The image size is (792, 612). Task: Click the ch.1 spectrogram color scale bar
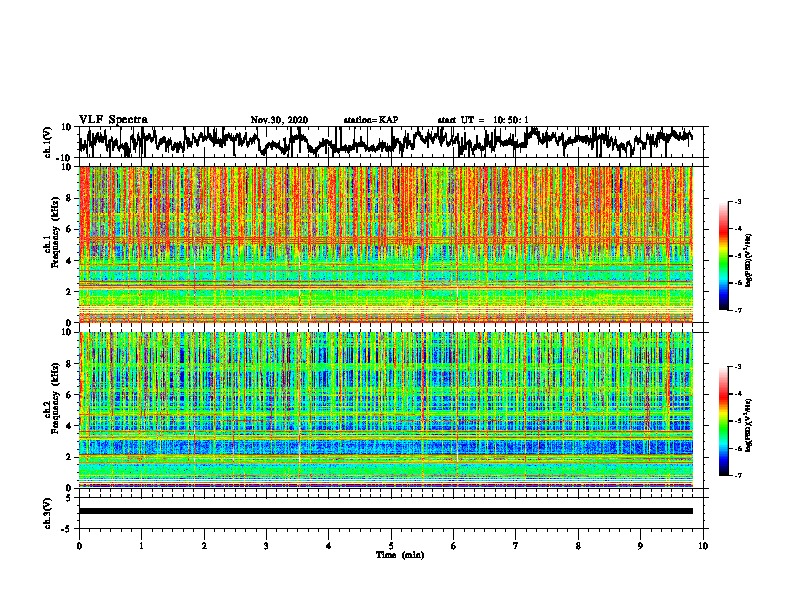click(x=723, y=256)
